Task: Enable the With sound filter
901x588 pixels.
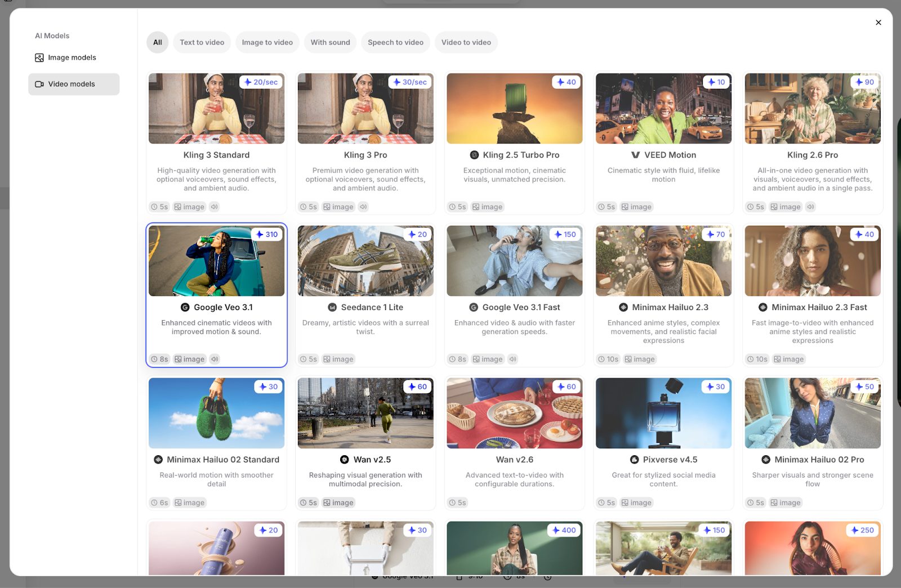Action: (330, 42)
